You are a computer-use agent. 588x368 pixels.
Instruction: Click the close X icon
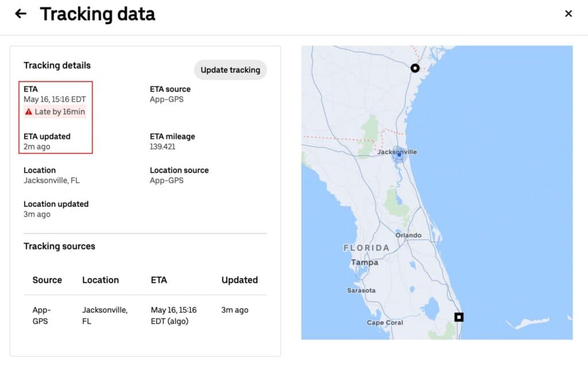pos(568,13)
